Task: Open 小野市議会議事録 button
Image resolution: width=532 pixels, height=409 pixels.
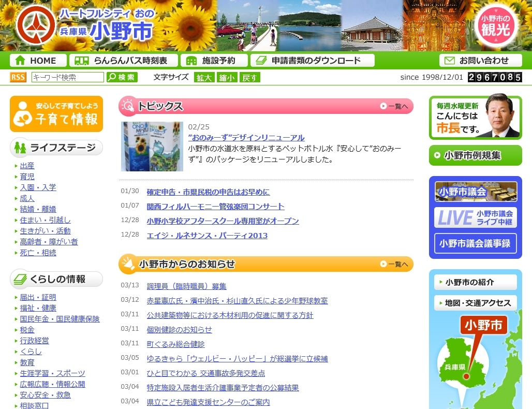Action: tap(476, 243)
